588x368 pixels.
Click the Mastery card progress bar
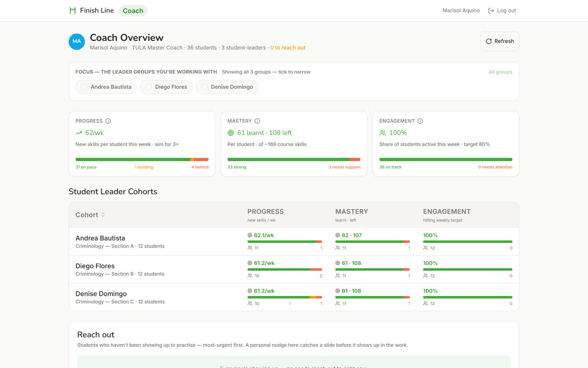(294, 160)
